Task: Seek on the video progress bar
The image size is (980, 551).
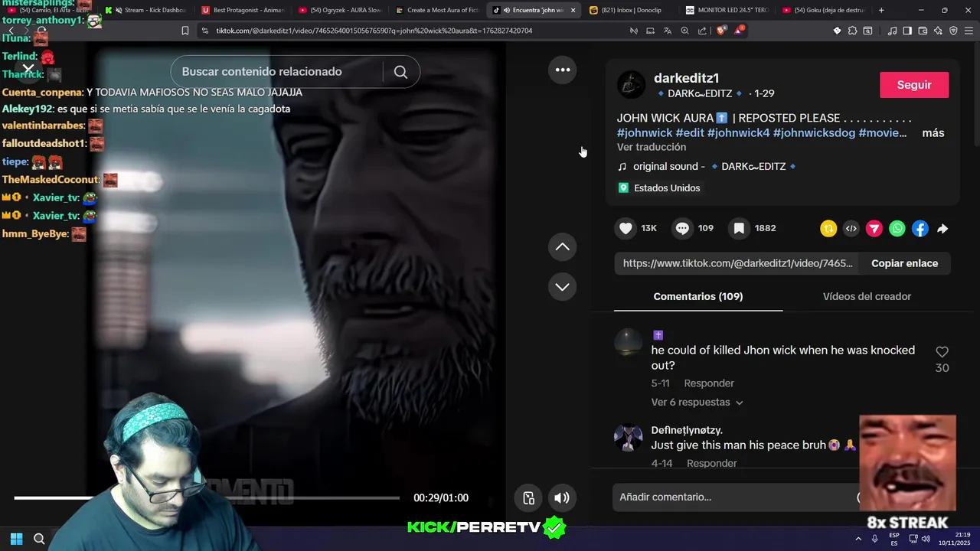Action: [x=207, y=498]
